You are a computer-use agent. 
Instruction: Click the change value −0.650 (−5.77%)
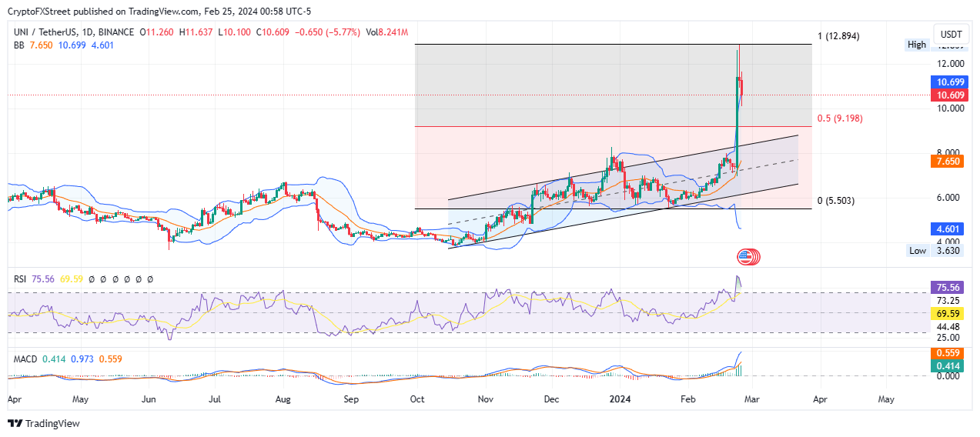coord(327,32)
